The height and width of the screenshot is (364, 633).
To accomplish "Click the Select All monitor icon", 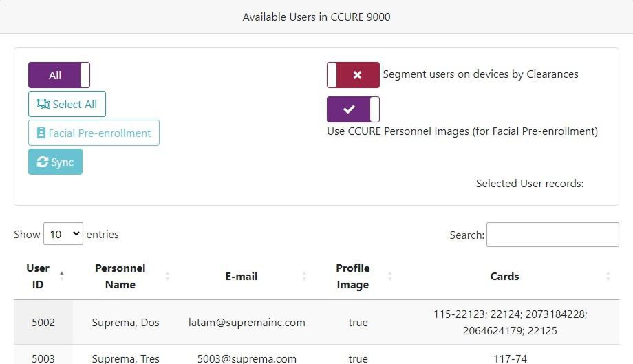I will (x=43, y=104).
